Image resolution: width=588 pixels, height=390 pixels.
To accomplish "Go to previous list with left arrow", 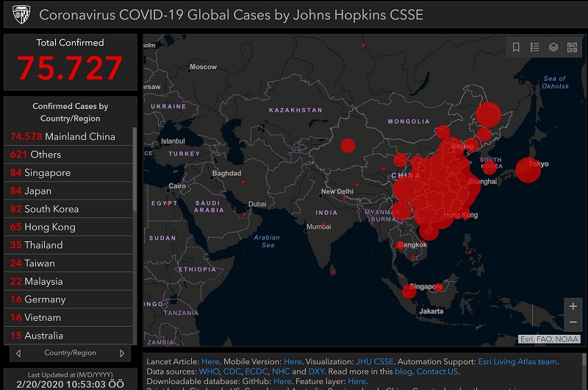I will coord(18,353).
